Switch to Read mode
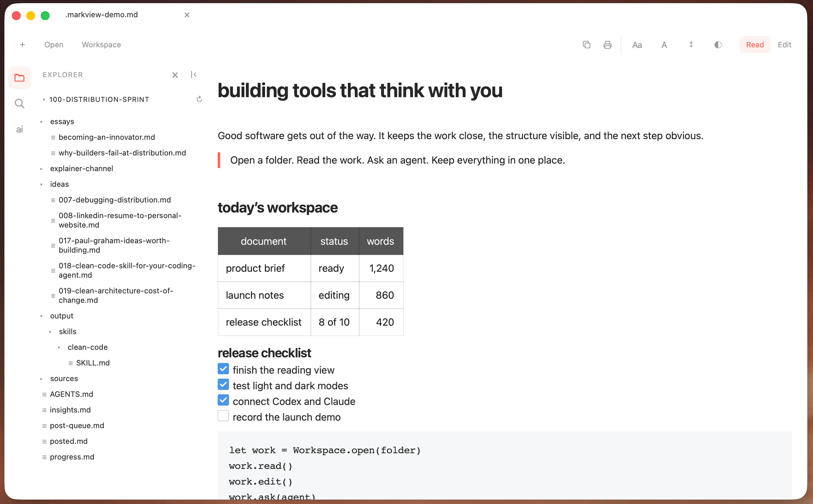813x504 pixels. [x=755, y=45]
